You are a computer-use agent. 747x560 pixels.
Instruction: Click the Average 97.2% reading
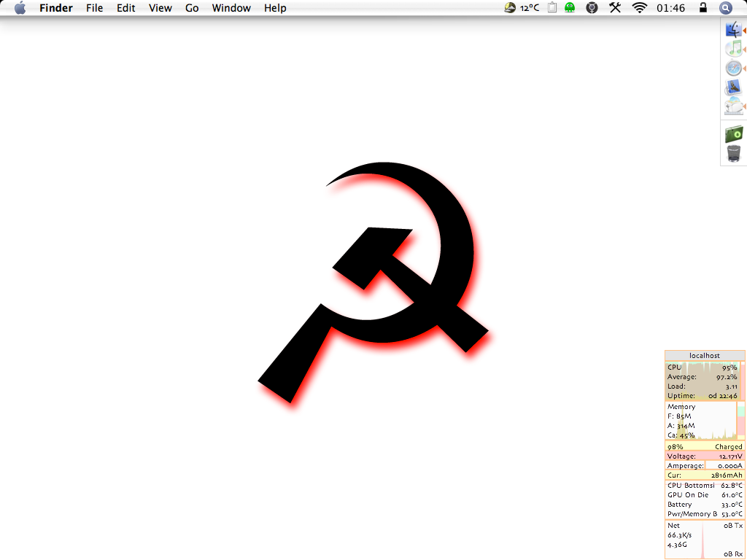tap(703, 377)
